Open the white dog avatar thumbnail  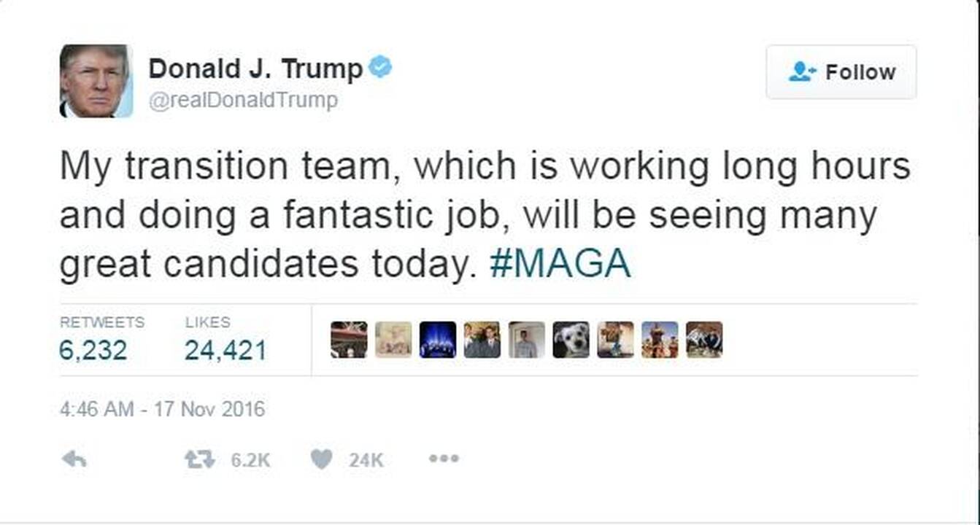tap(571, 340)
